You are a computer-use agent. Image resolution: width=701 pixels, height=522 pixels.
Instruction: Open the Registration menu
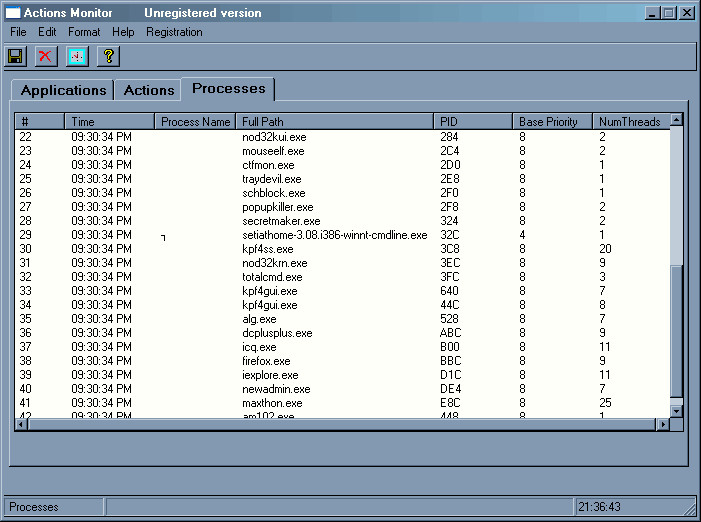click(x=174, y=32)
